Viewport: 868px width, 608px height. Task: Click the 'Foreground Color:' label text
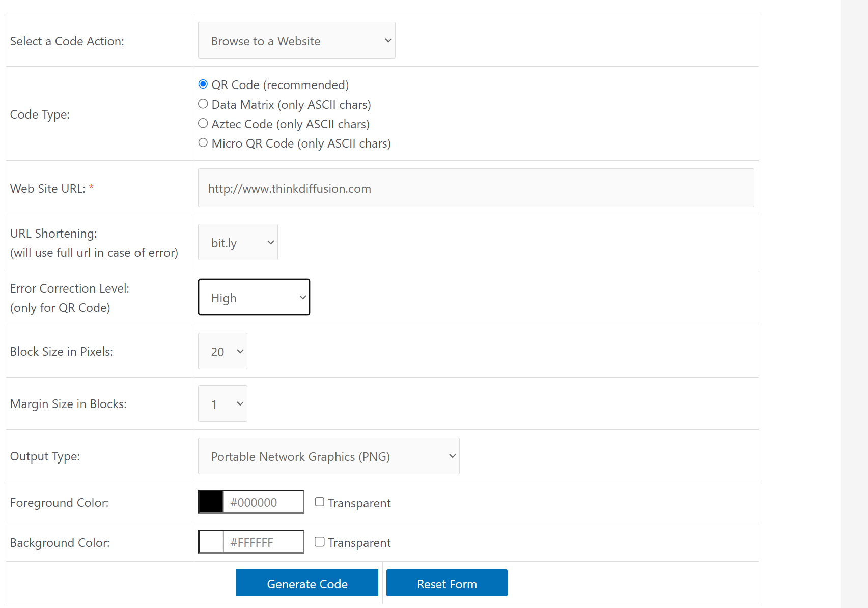pos(60,503)
